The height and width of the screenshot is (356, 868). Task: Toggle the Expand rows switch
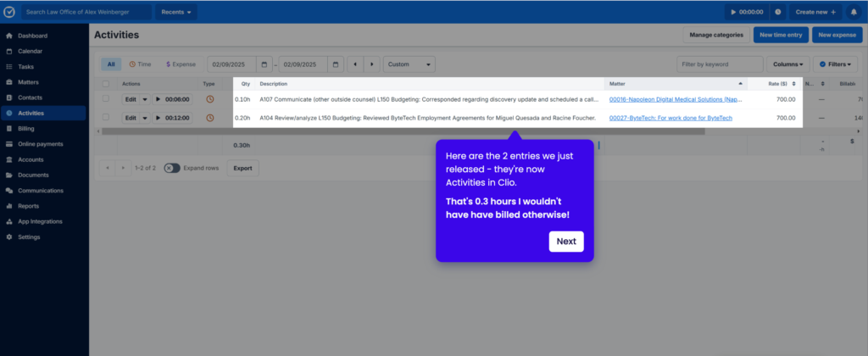(171, 168)
